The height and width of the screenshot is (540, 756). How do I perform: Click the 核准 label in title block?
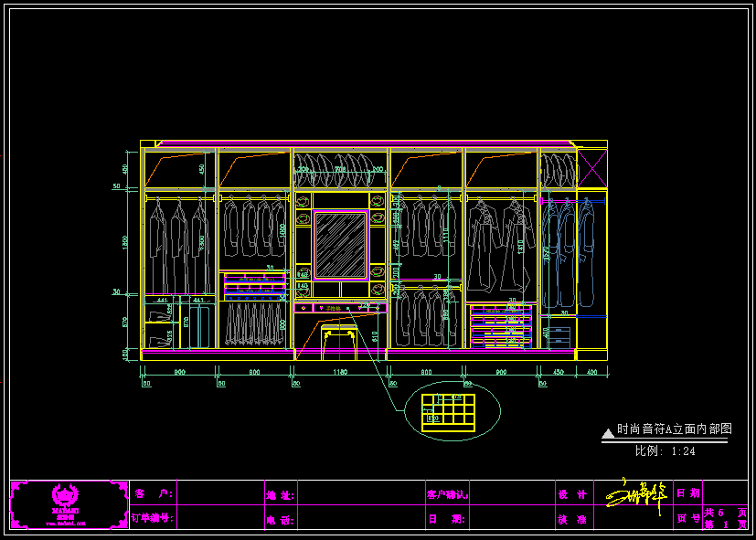572,518
